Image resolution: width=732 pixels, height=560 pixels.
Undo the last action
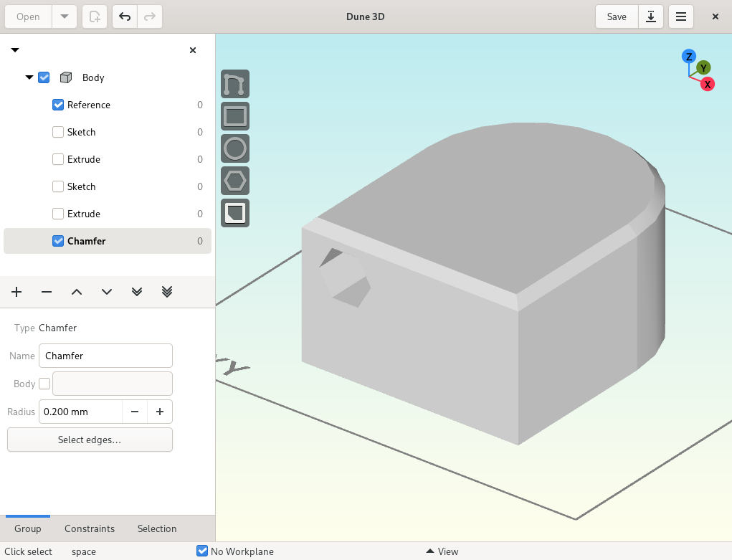click(125, 16)
